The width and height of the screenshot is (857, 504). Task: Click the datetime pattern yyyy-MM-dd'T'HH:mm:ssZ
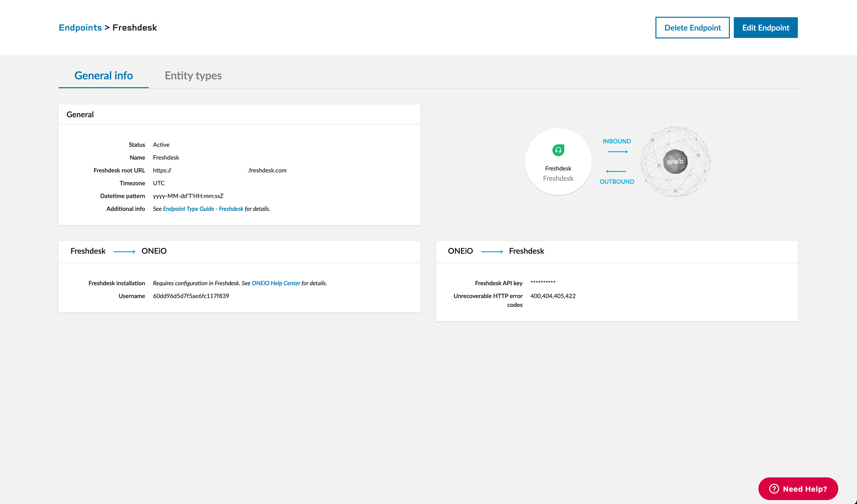(x=188, y=196)
